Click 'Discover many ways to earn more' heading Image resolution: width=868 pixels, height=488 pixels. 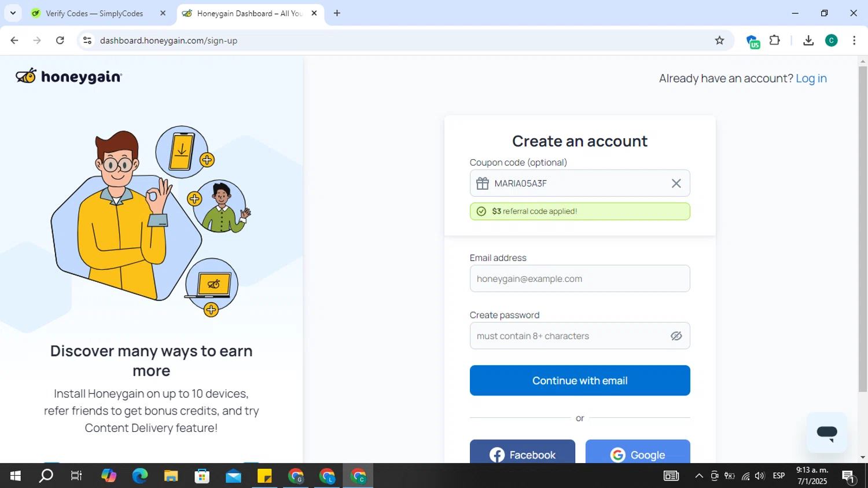pos(152,360)
